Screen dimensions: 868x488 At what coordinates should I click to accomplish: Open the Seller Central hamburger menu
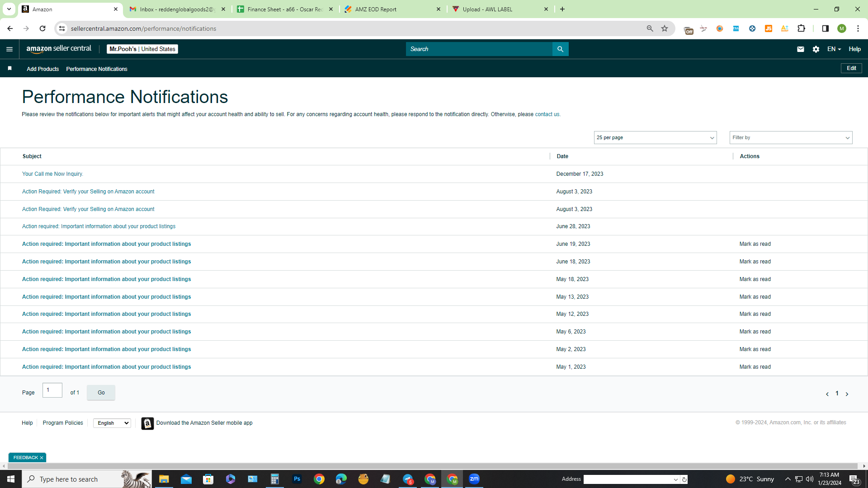coord(9,49)
